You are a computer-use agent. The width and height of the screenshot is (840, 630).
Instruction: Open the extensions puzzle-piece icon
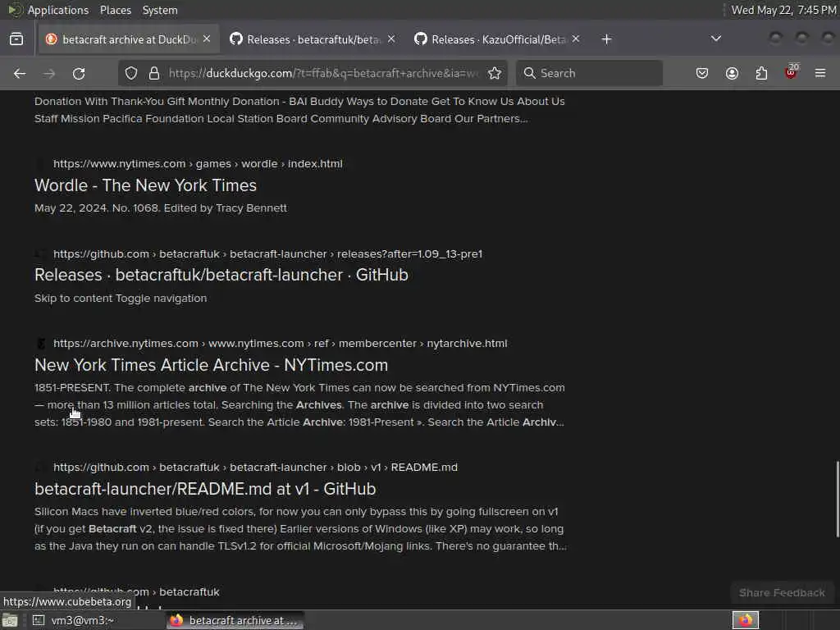coord(761,73)
